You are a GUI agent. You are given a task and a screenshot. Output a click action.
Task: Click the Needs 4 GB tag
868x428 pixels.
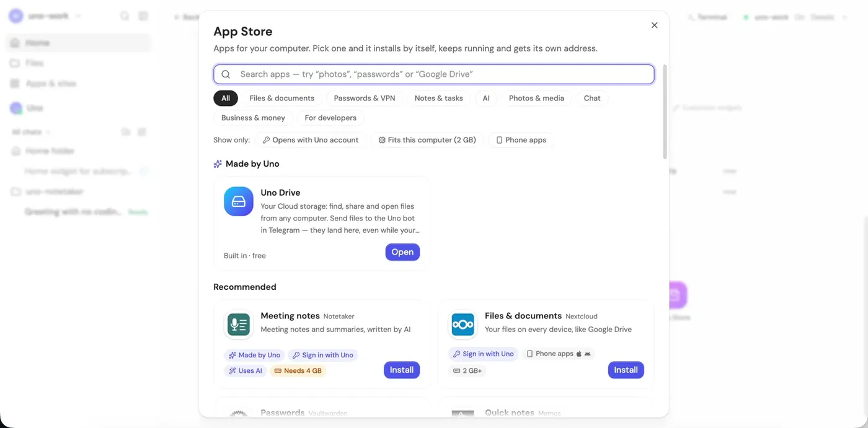tap(298, 370)
